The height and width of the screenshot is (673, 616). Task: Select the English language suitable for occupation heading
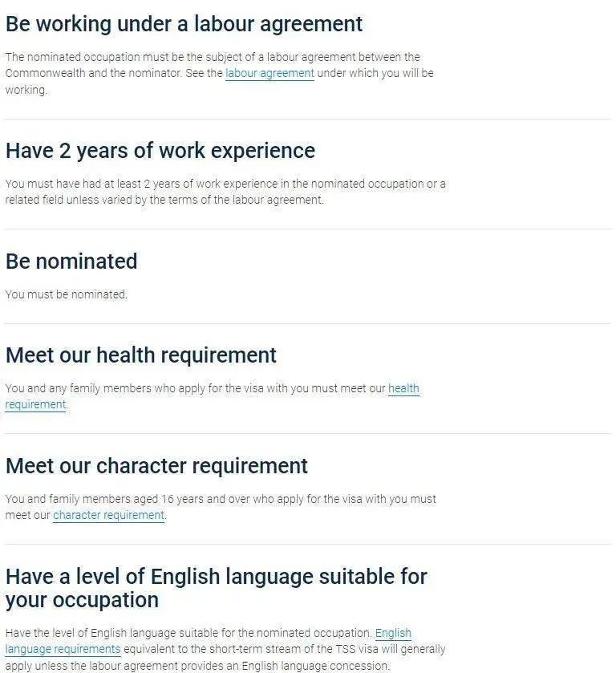pos(217,588)
